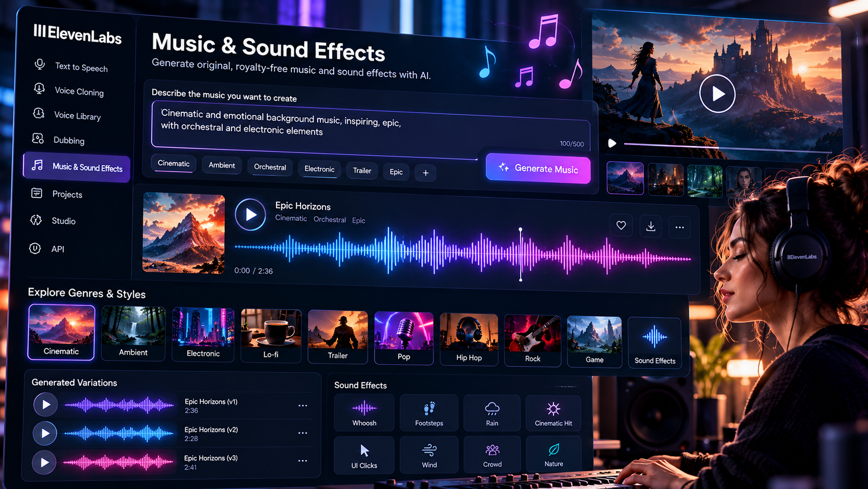Play the castle video preview
Screen dimensions: 868x489
pos(717,94)
